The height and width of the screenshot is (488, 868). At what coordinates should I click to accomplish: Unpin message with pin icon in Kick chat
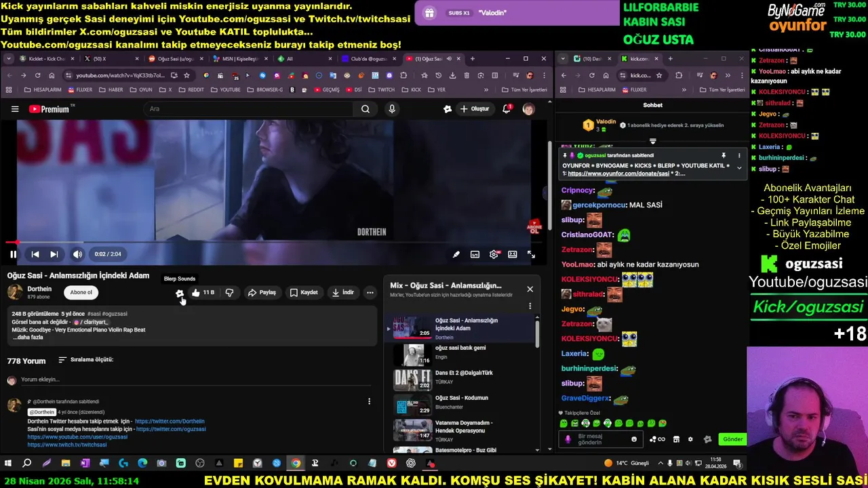(724, 156)
